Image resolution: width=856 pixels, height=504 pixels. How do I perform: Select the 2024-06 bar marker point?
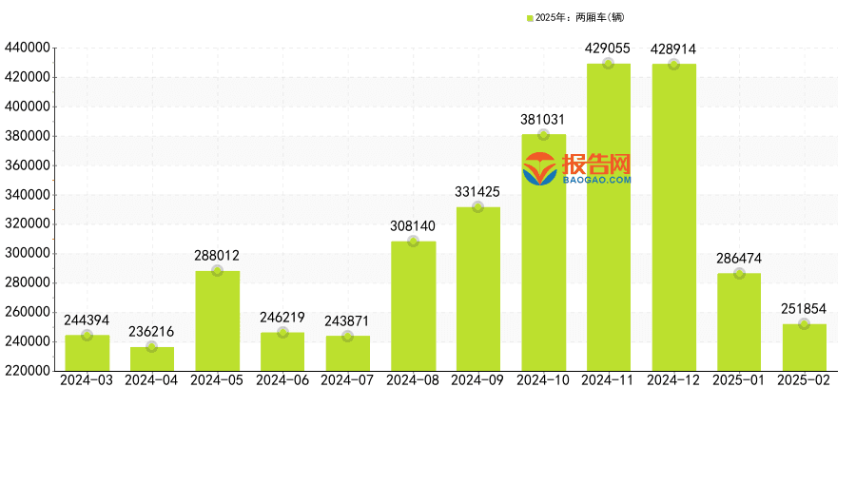[282, 332]
